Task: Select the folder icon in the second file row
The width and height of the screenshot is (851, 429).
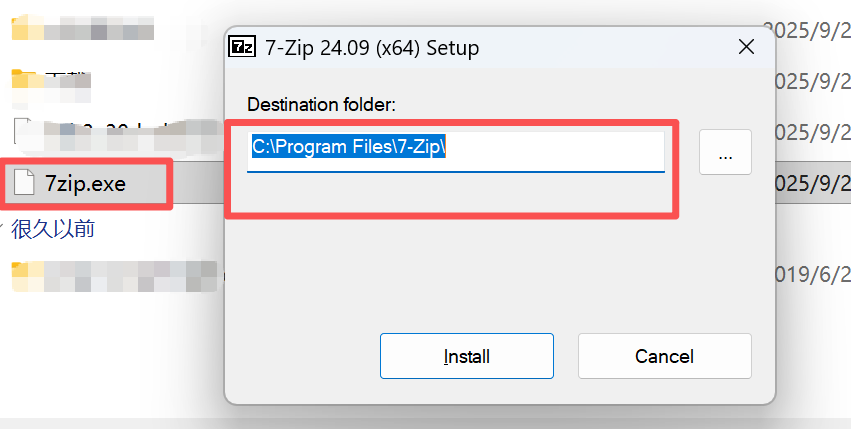Action: tap(24, 78)
